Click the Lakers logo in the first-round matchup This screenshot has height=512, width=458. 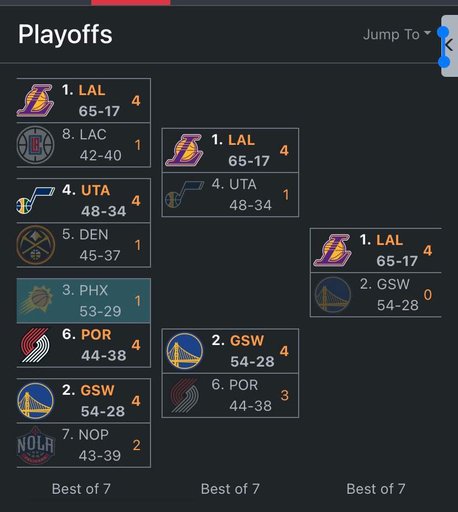click(x=35, y=100)
